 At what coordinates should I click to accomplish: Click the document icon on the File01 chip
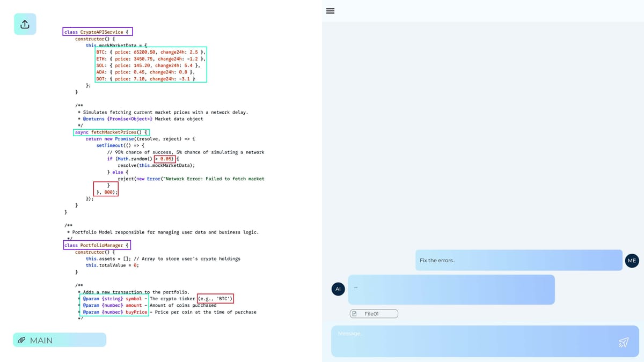click(x=355, y=314)
